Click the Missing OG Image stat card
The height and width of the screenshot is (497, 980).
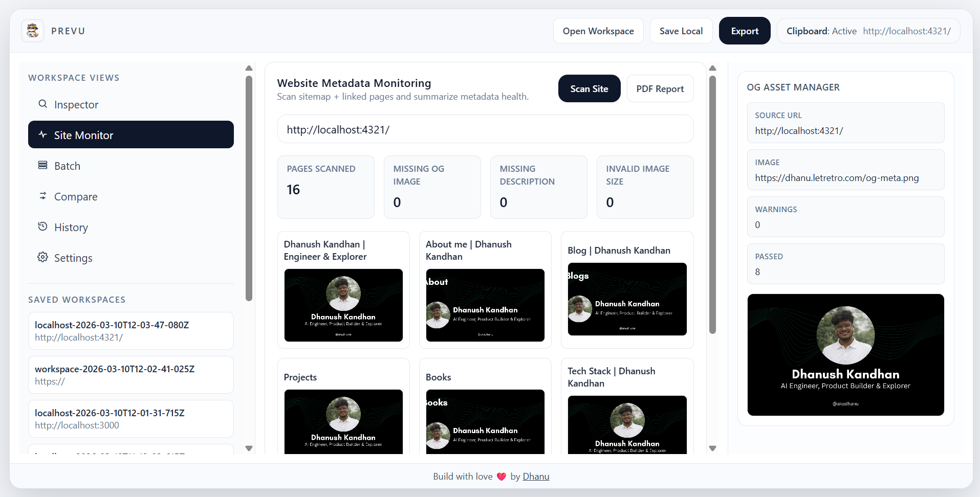[432, 187]
